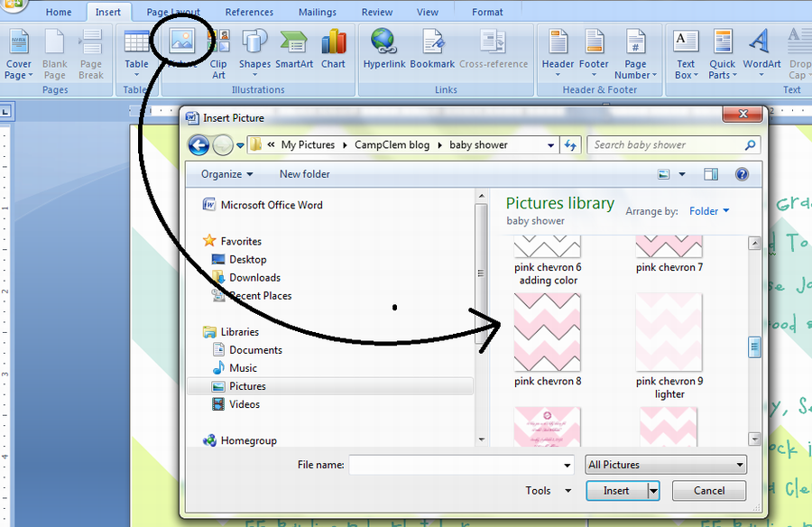Add a Blank Page to the document

coord(54,54)
